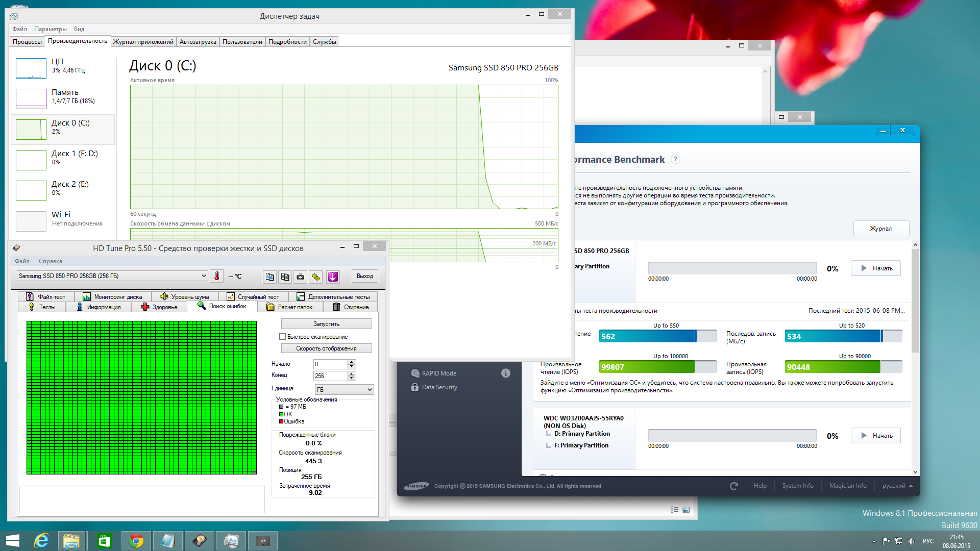Screen dimensions: 980x551
Task: Enable the quick scan checkbox
Action: (x=282, y=337)
